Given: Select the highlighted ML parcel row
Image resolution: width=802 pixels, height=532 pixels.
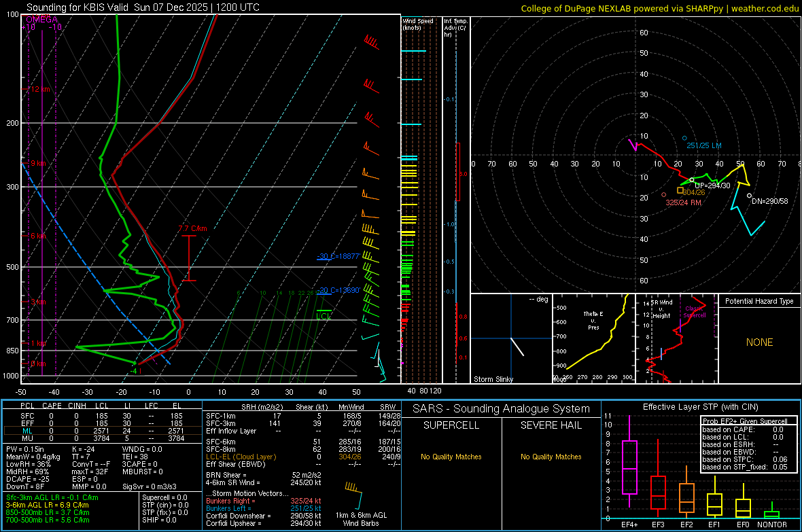Looking at the screenshot, I should coord(101,431).
